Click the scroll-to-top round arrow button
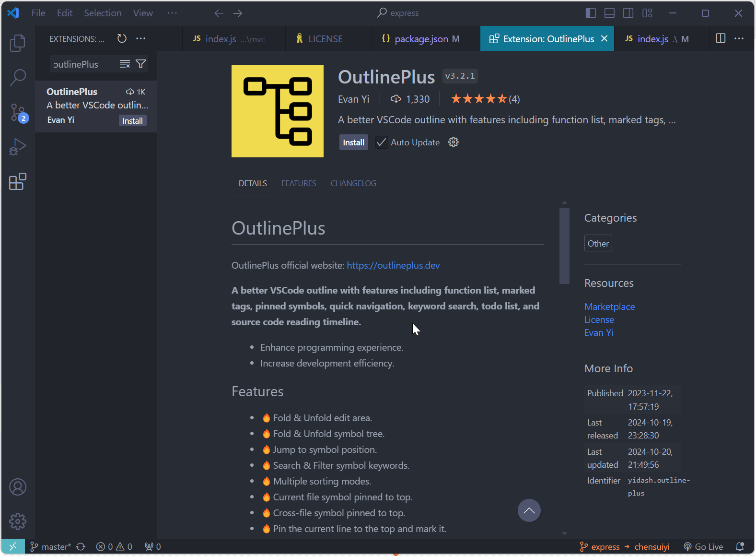The width and height of the screenshot is (756, 556). click(529, 510)
